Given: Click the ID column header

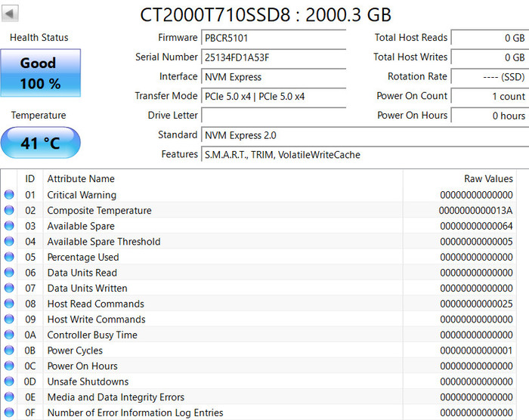Looking at the screenshot, I should tap(30, 178).
